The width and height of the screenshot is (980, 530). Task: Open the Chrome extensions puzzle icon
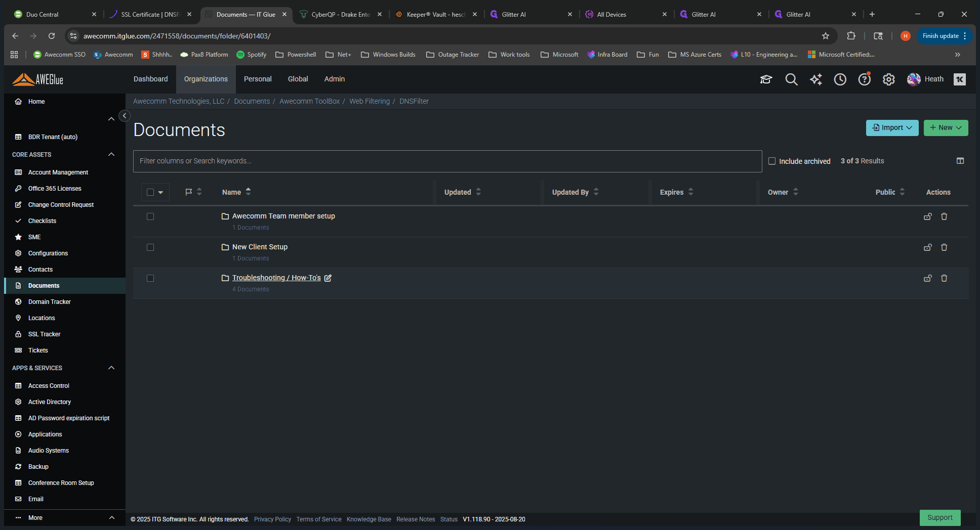point(851,36)
